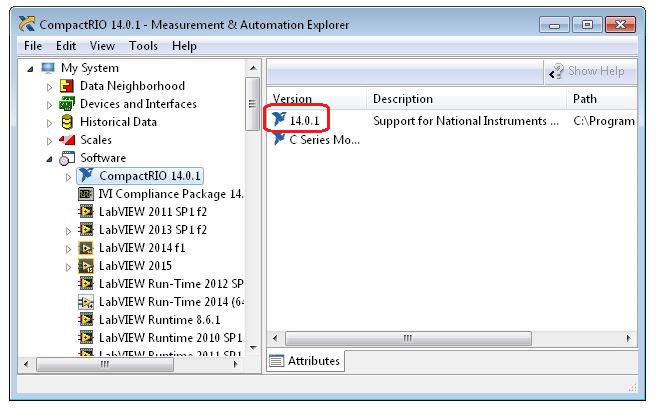Click the LabVIEW 2015 icon
The image size is (657, 413).
(86, 266)
